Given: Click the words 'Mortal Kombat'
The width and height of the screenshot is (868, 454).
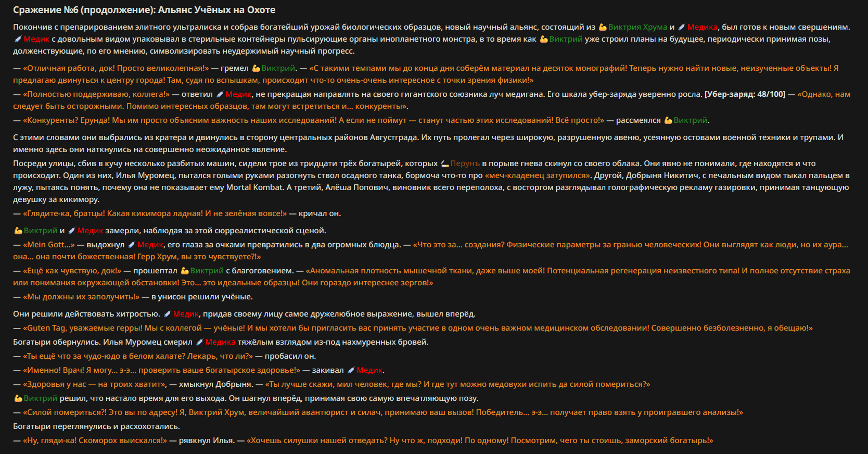Looking at the screenshot, I should coord(255,187).
